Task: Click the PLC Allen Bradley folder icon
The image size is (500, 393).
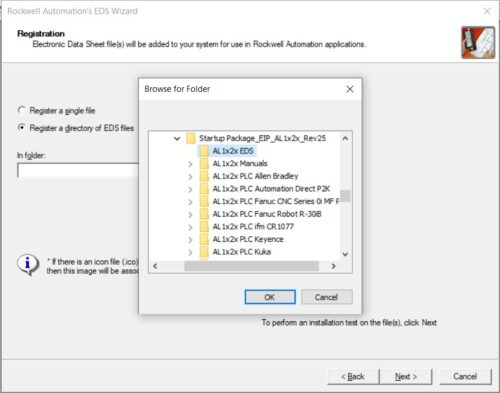Action: tap(204, 176)
